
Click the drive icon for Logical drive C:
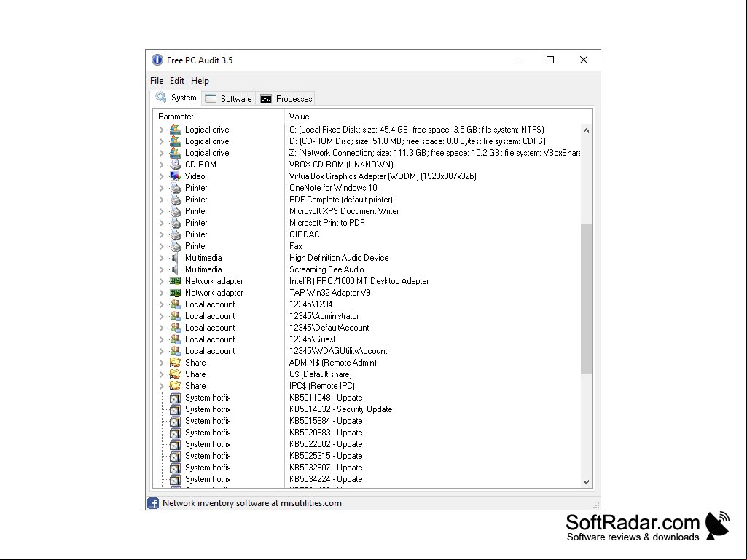(x=176, y=130)
